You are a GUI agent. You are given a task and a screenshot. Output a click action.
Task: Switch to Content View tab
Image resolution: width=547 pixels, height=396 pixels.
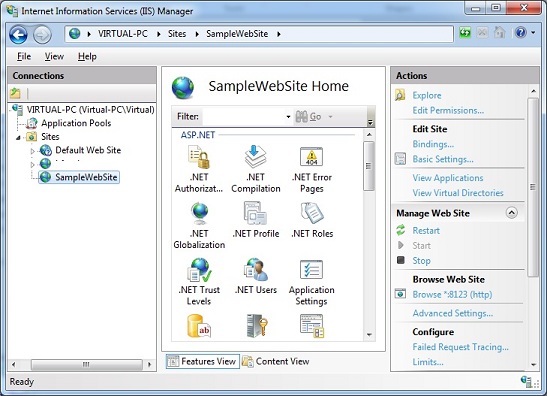276,361
